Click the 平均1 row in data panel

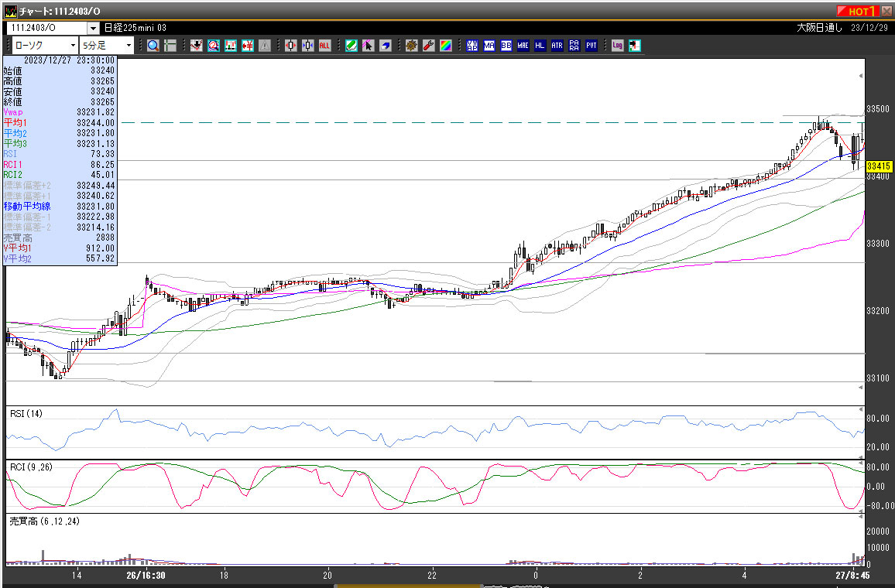pyautogui.click(x=59, y=122)
